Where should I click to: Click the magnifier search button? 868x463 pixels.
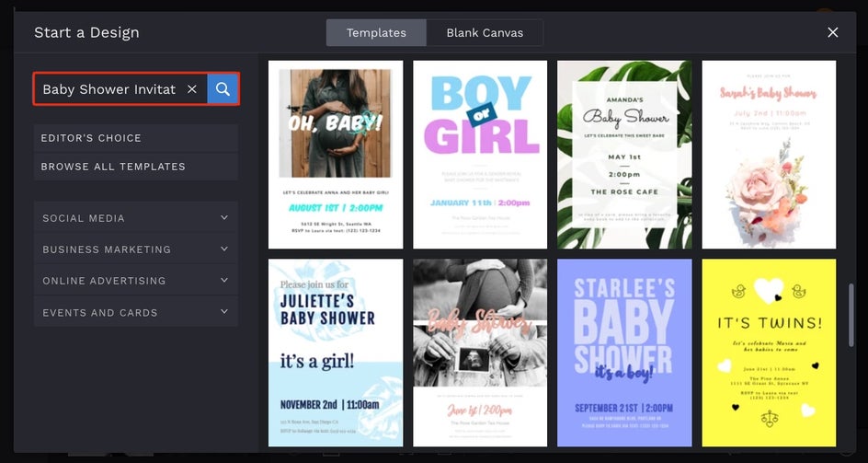pos(223,88)
